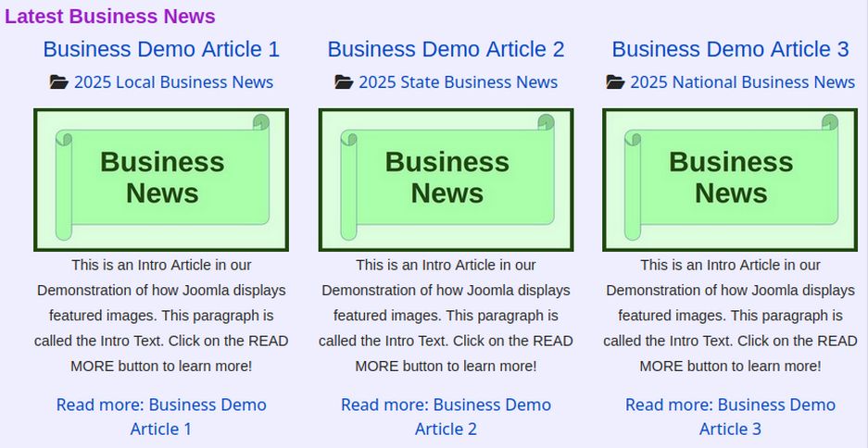Click the Business News image for Article 3

(x=730, y=180)
